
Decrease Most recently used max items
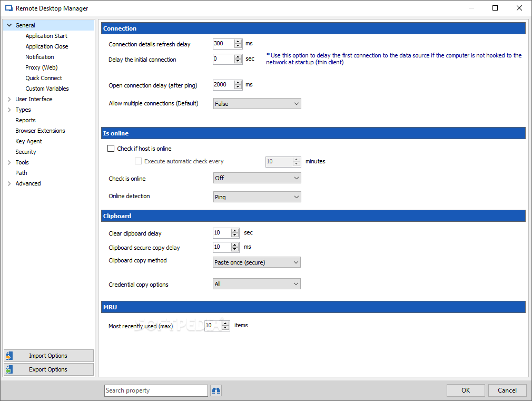pos(225,328)
